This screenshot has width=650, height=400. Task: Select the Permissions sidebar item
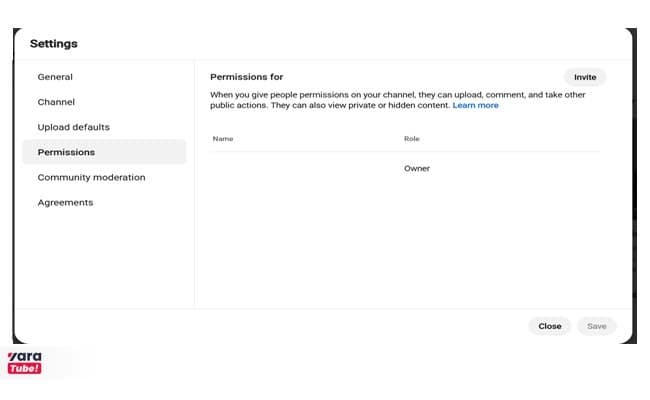pos(104,152)
